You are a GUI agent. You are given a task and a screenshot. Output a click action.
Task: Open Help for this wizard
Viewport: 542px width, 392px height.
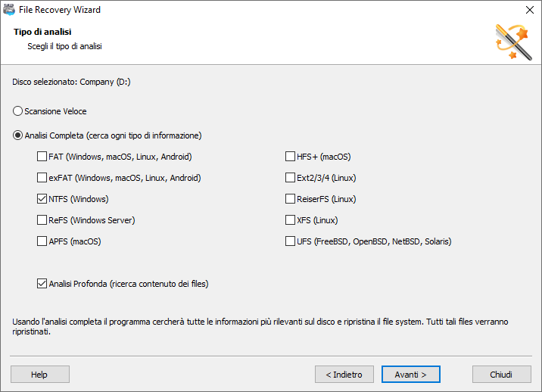tap(40, 375)
